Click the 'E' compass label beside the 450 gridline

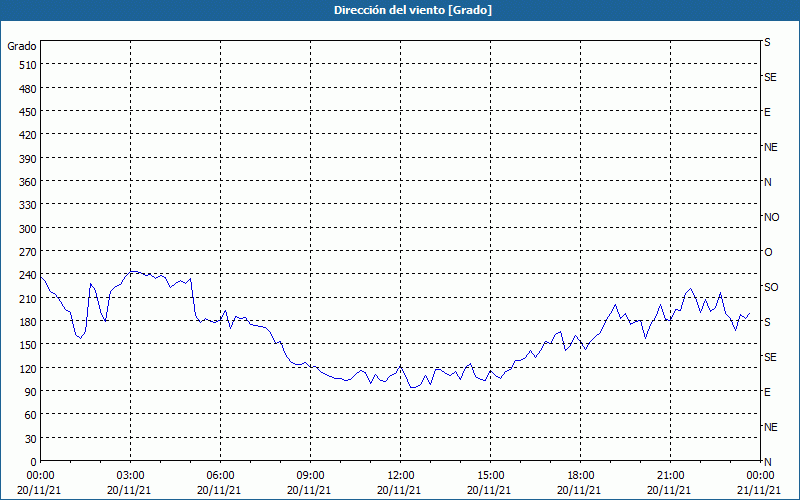(767, 112)
